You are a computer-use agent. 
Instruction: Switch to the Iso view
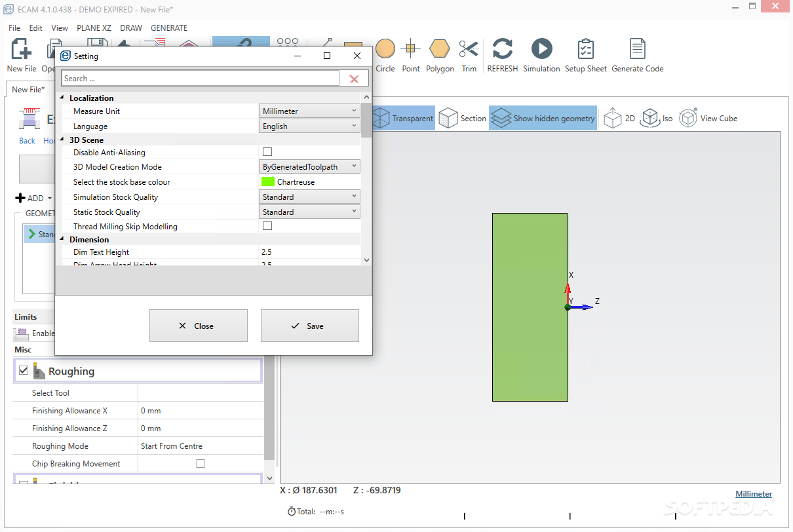657,119
